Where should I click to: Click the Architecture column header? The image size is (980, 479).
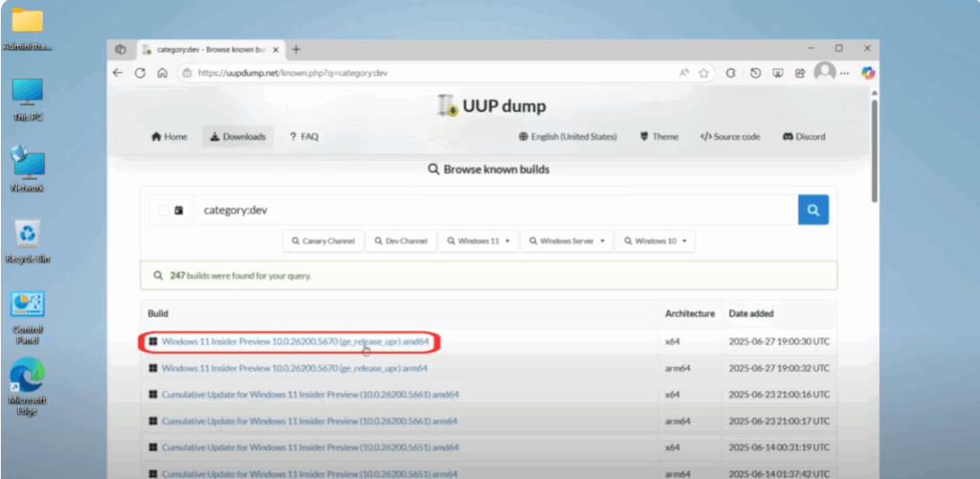point(689,313)
